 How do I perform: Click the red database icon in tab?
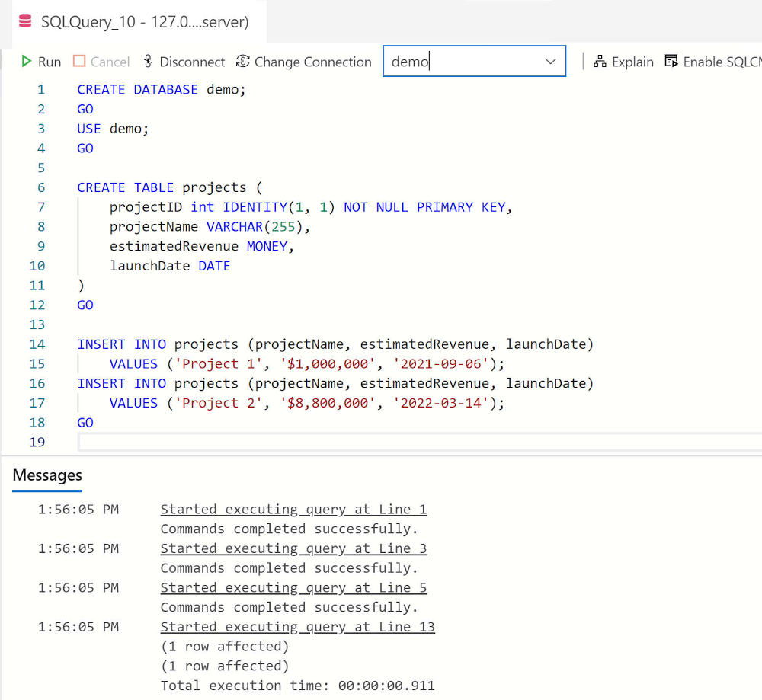point(25,21)
